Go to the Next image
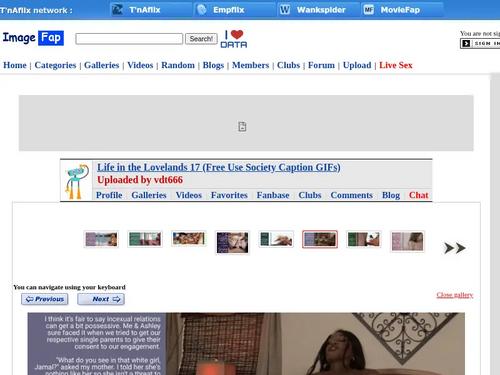Viewport: 500px width, 375px height. (x=101, y=299)
